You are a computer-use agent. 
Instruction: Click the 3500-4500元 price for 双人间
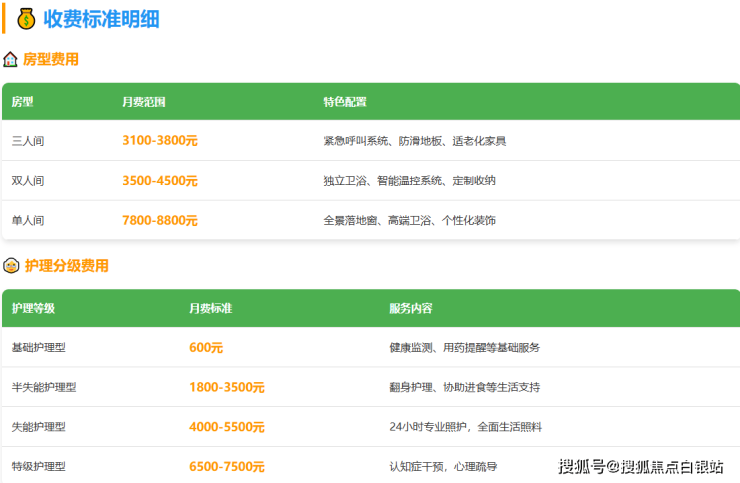pos(160,181)
